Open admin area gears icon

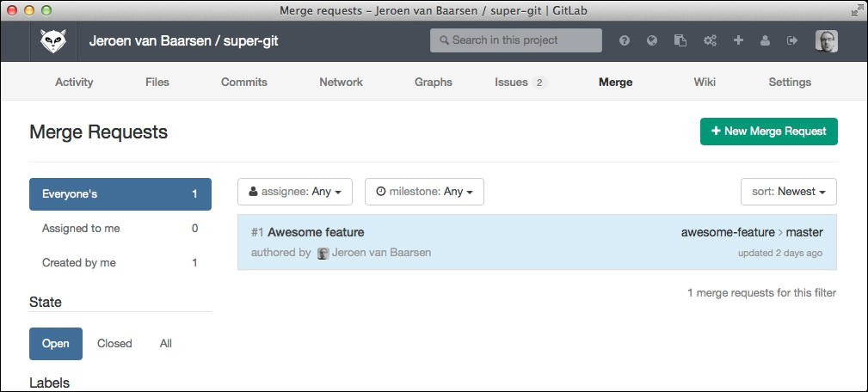[x=710, y=40]
